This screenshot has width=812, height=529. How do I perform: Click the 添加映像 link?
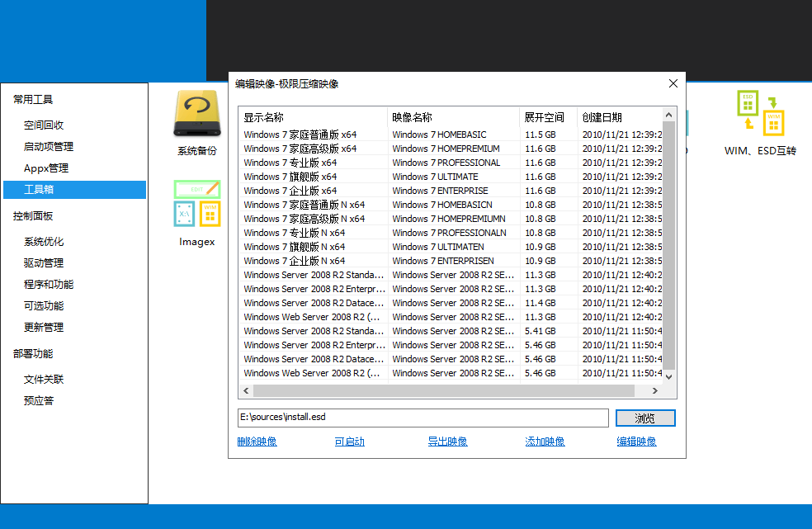(545, 442)
